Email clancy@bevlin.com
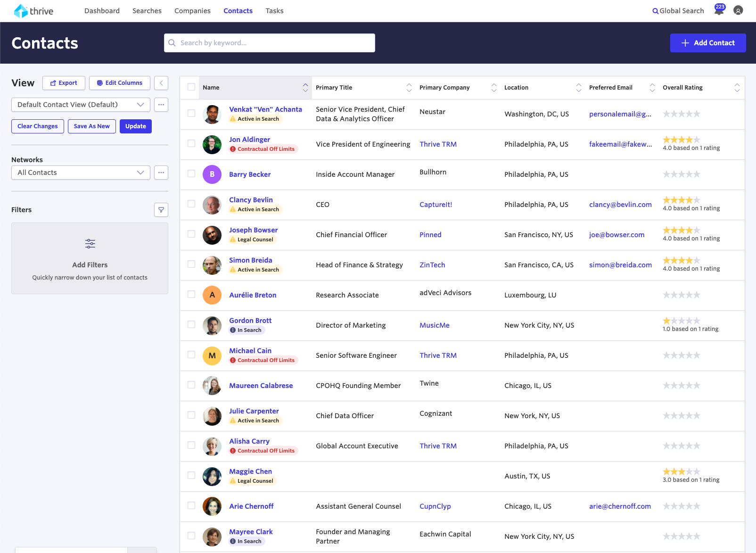 click(620, 205)
